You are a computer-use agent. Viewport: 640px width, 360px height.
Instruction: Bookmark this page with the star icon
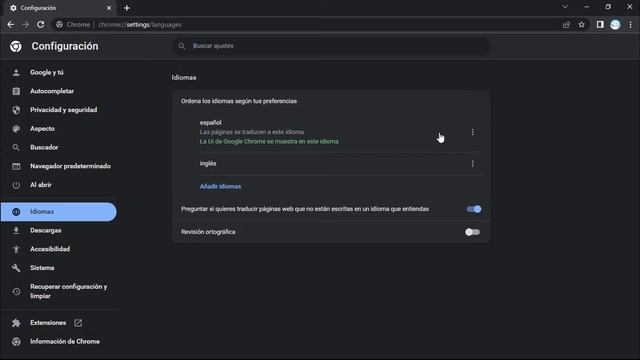(582, 24)
